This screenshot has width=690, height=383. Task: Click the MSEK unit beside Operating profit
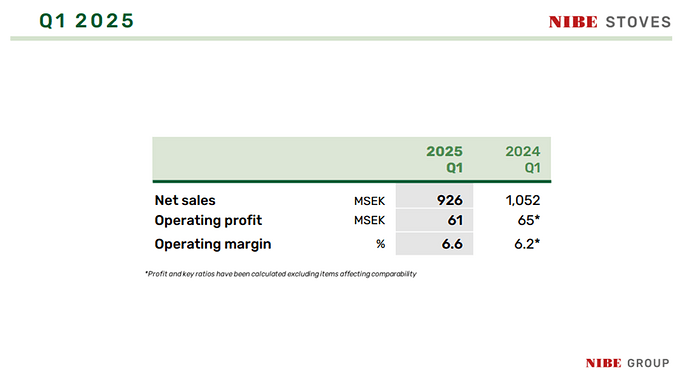pyautogui.click(x=369, y=220)
